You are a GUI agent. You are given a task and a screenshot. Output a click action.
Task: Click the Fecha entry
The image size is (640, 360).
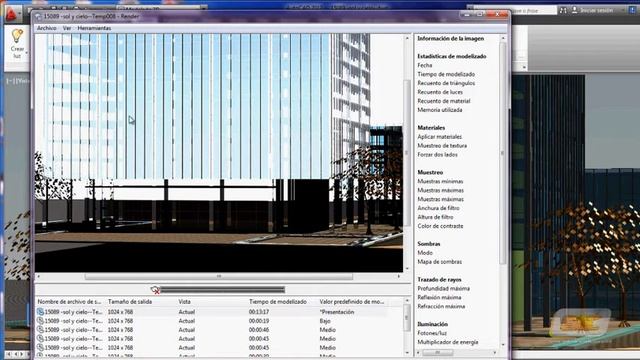pyautogui.click(x=424, y=65)
